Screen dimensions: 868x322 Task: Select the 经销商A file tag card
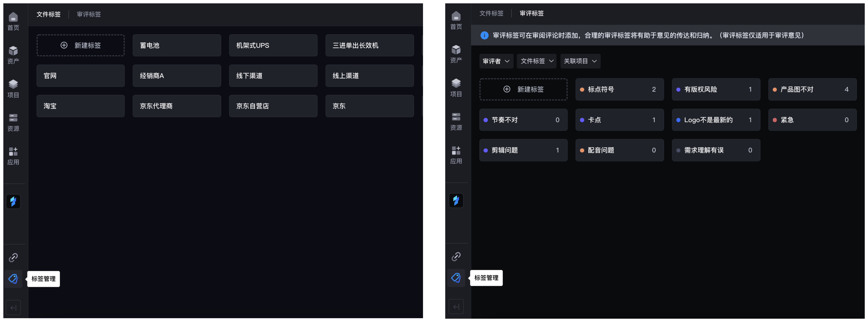coord(177,76)
